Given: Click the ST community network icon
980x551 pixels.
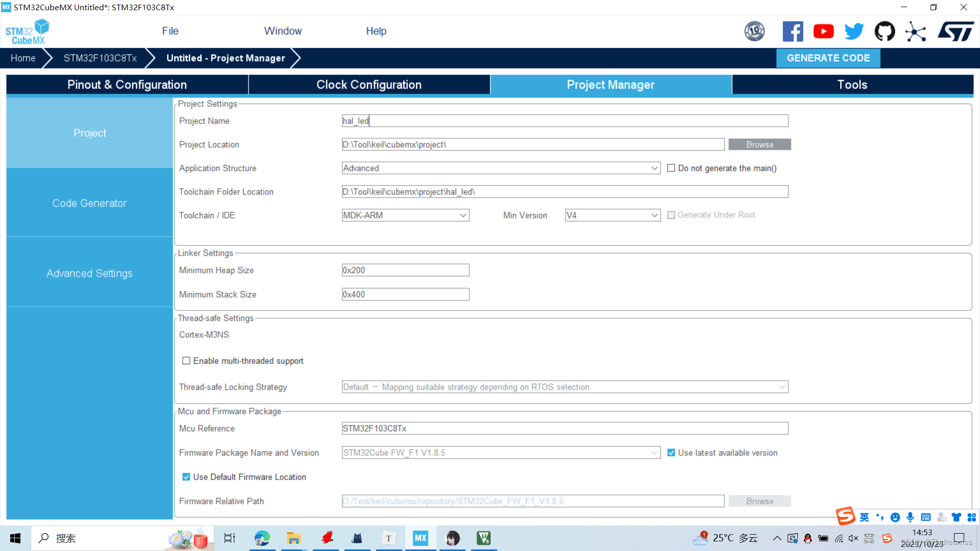Looking at the screenshot, I should point(915,32).
